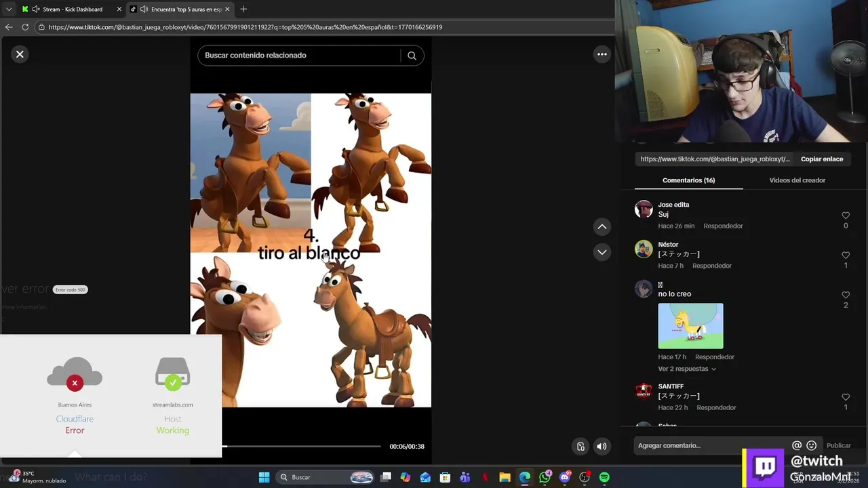This screenshot has height=488, width=868.
Task: Seek on the video progress bar
Action: [301, 447]
